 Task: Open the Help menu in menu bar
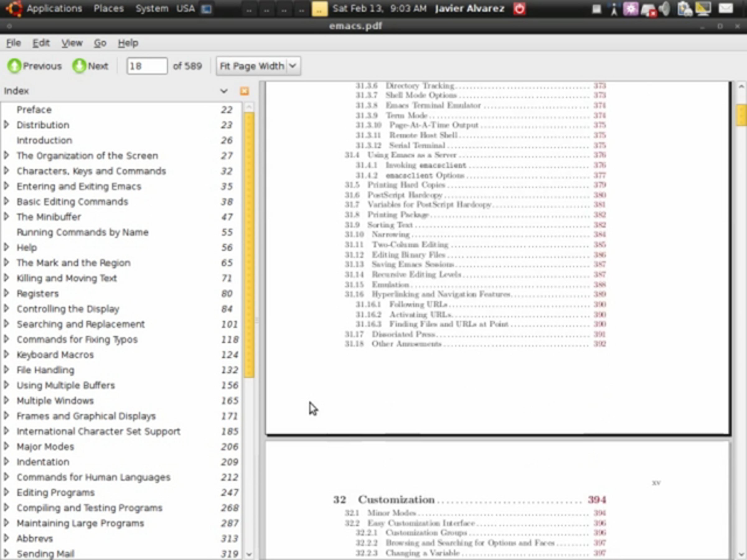pyautogui.click(x=128, y=43)
